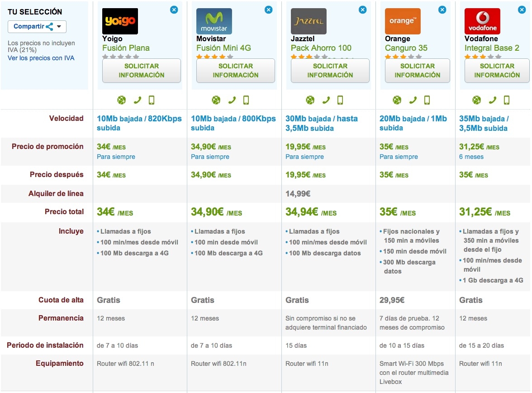Request information for Movistar Fusión Mini 4G

pyautogui.click(x=235, y=71)
